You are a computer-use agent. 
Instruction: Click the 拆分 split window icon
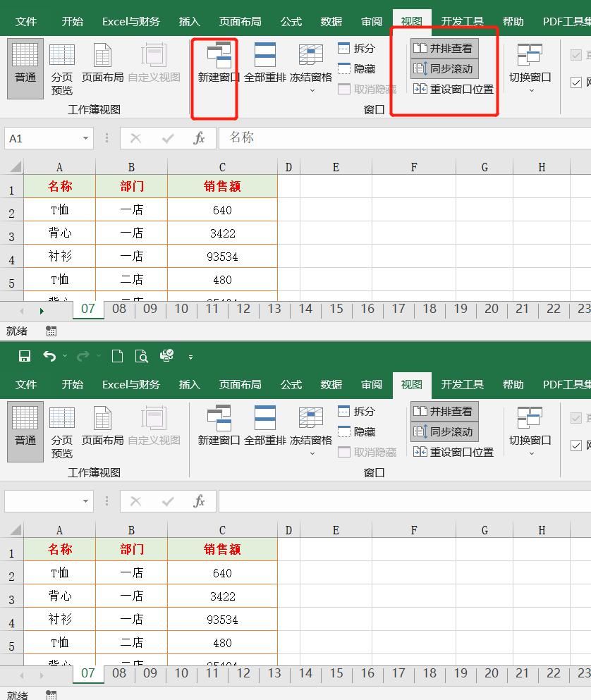click(360, 49)
